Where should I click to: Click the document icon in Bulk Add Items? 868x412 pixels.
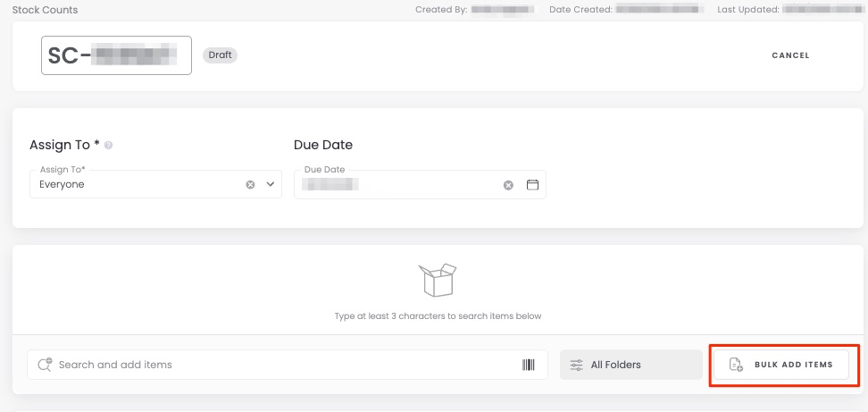tap(736, 365)
